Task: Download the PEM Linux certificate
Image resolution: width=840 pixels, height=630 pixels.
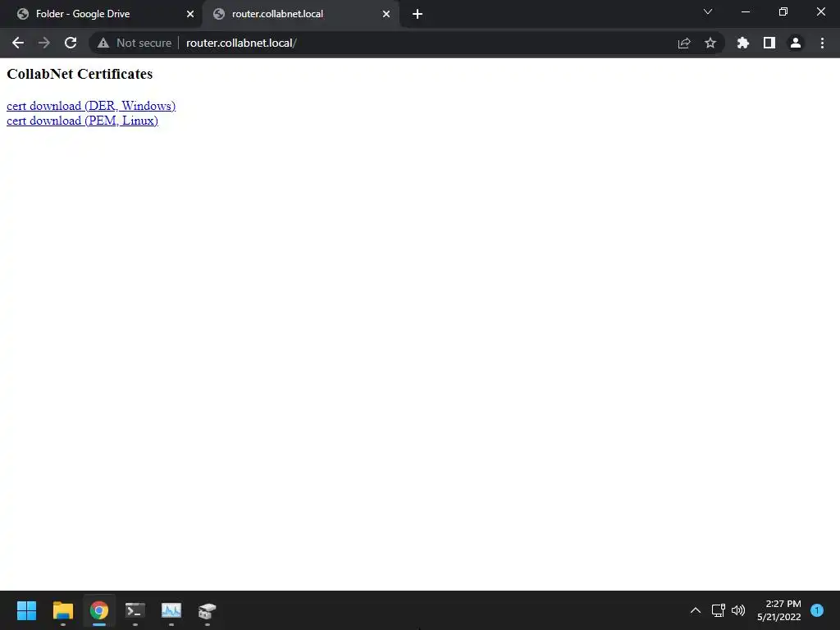Action: (x=83, y=121)
